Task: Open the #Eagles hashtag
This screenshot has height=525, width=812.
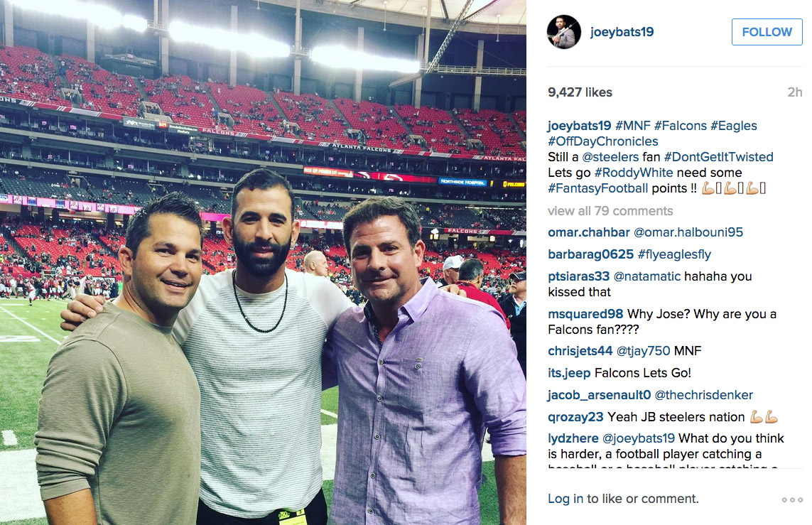Action: [x=733, y=126]
